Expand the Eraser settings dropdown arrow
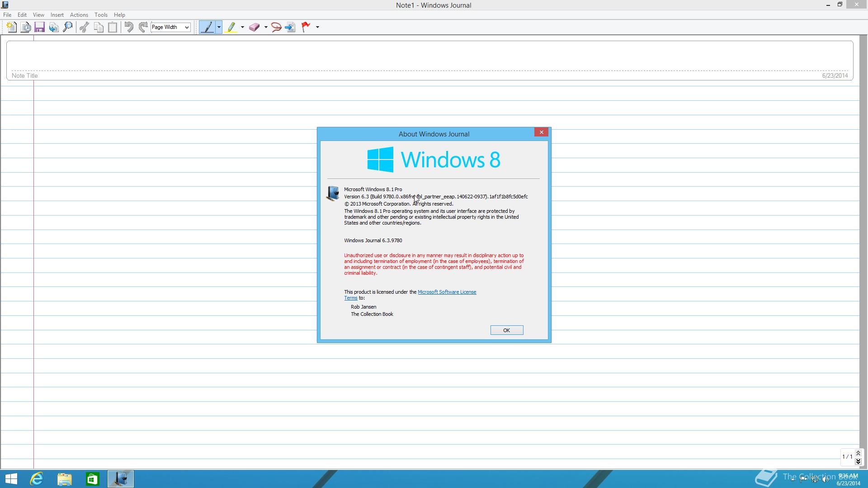 (266, 27)
